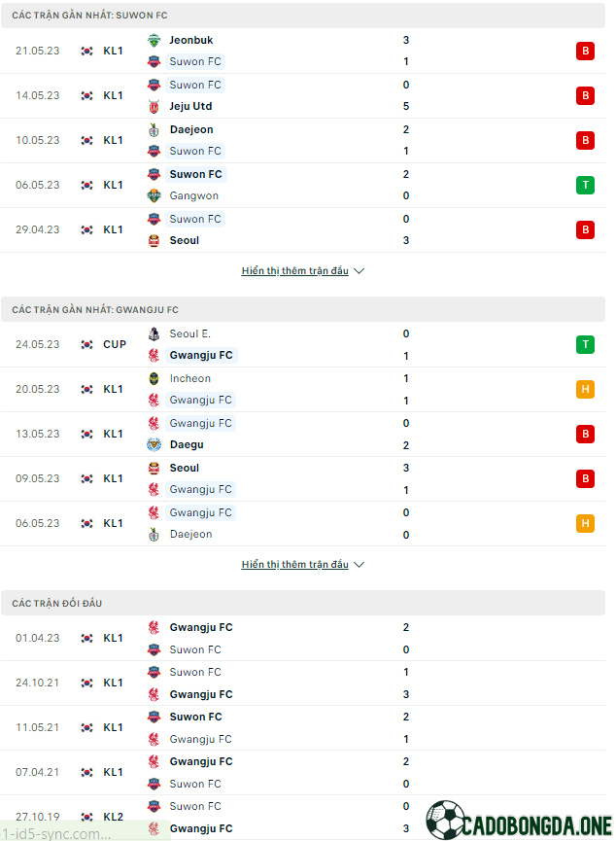
Task: Click the CUP competition label on 24.05.23
Action: coord(115,344)
